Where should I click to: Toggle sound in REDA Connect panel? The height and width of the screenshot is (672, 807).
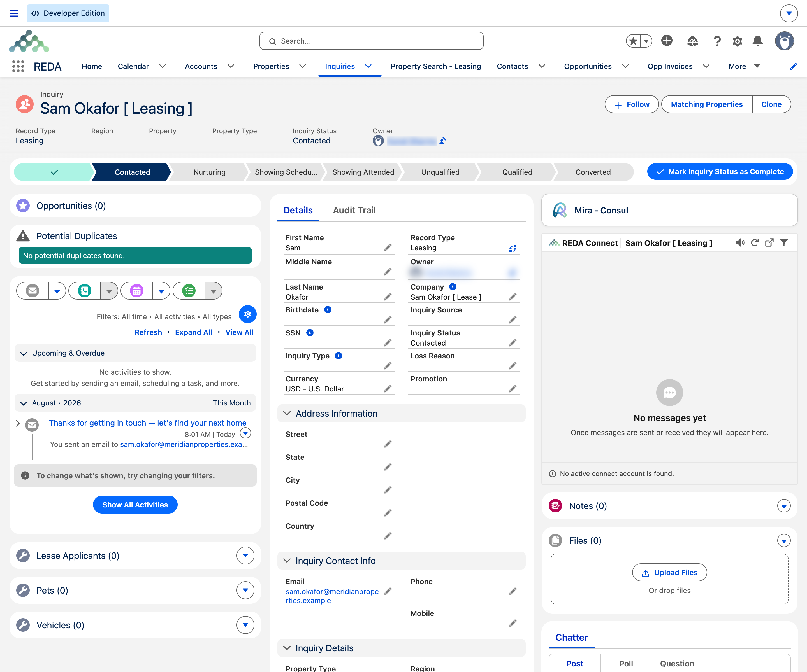pyautogui.click(x=740, y=243)
